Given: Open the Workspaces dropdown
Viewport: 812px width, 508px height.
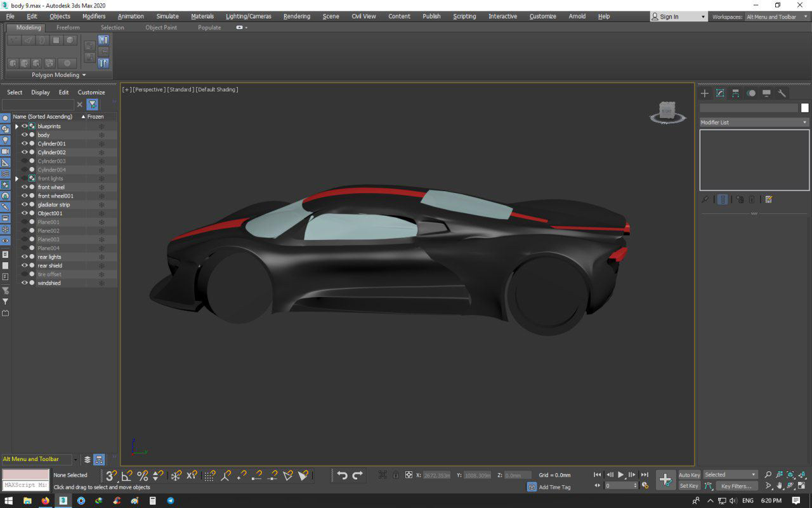Looking at the screenshot, I should pos(777,17).
